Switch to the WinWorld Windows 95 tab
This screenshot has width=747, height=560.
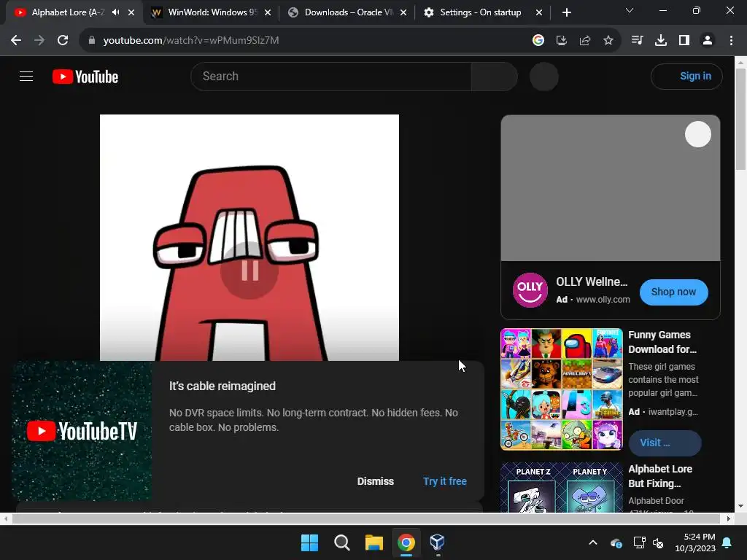click(x=209, y=12)
